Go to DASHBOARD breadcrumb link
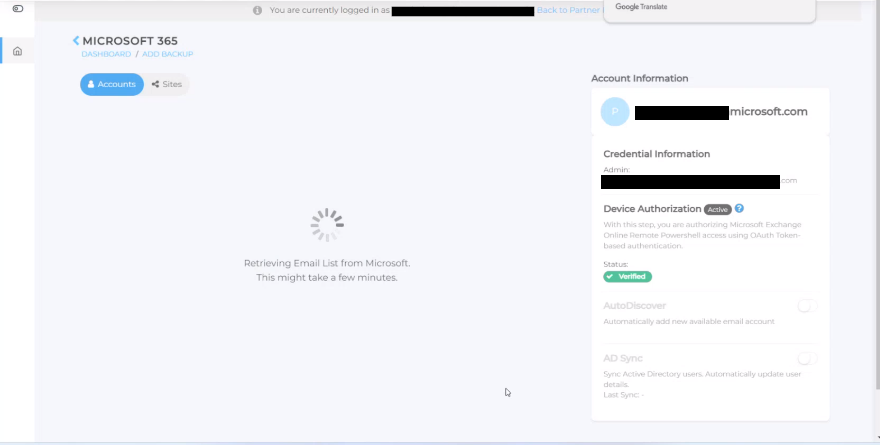Screen dimensions: 880x445 pyautogui.click(x=106, y=54)
